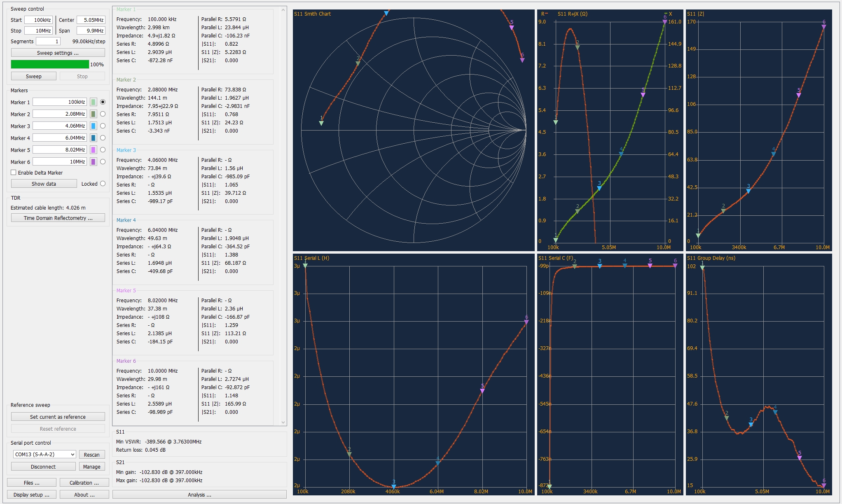The height and width of the screenshot is (504, 842).
Task: Edit Marker 5 frequency field
Action: coord(60,150)
